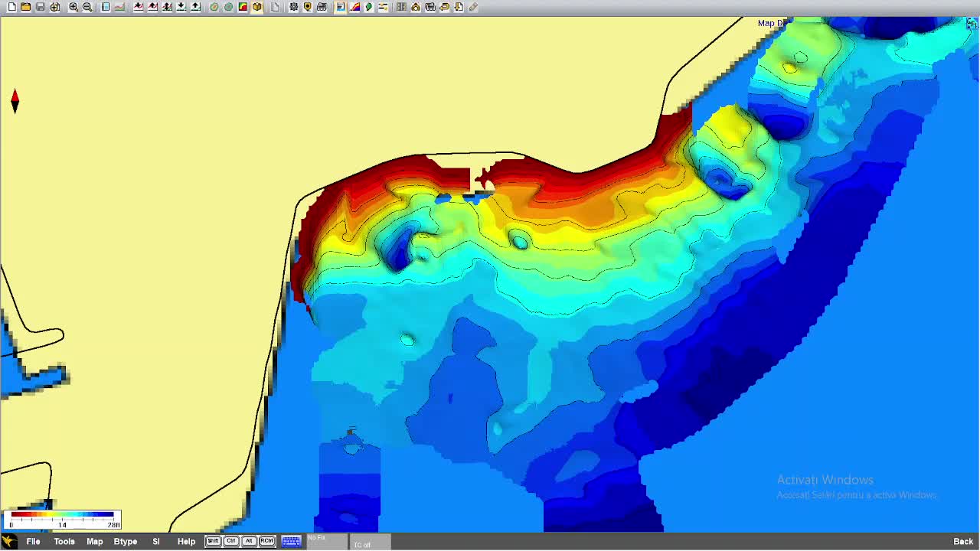
Task: Open the settings gear icon
Action: (x=293, y=7)
